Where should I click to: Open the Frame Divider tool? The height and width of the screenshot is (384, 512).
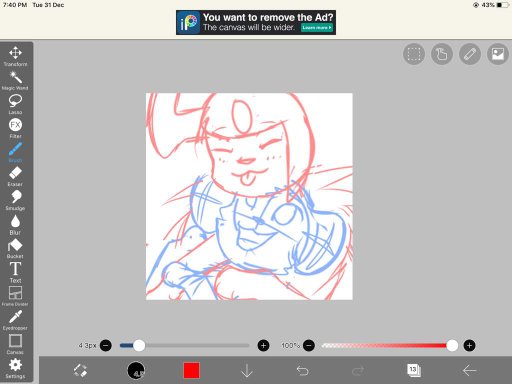coord(15,296)
